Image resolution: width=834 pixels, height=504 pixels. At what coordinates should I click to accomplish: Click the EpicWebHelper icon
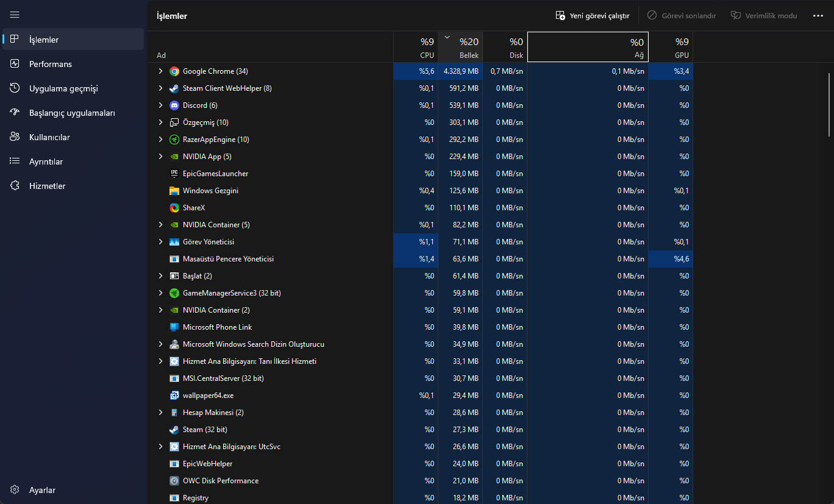(174, 464)
